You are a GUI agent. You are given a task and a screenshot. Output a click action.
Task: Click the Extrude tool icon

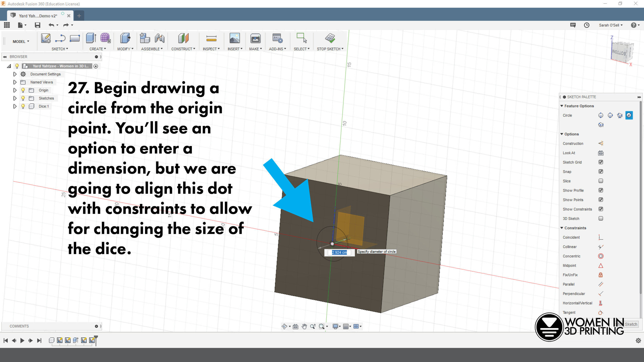point(91,38)
